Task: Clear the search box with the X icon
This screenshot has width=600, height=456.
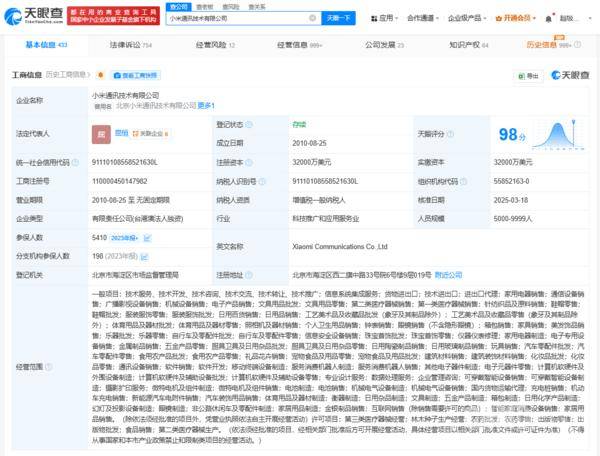Action: (312, 18)
